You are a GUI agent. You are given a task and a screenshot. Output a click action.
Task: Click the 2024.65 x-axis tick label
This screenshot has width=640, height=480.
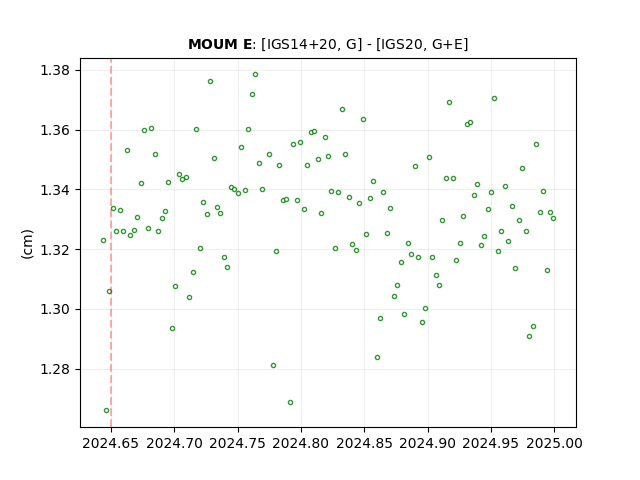pos(111,443)
